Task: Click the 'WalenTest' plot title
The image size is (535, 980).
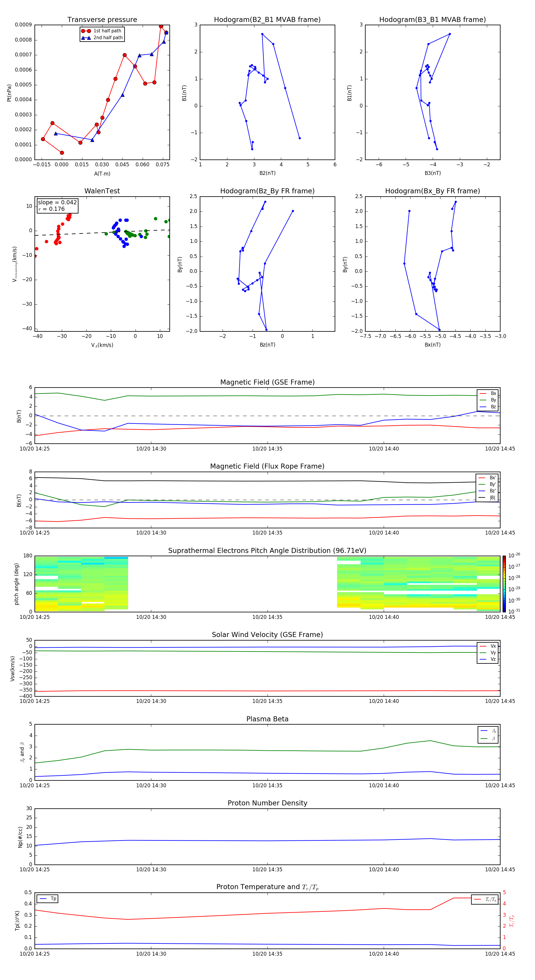Action: 102,191
